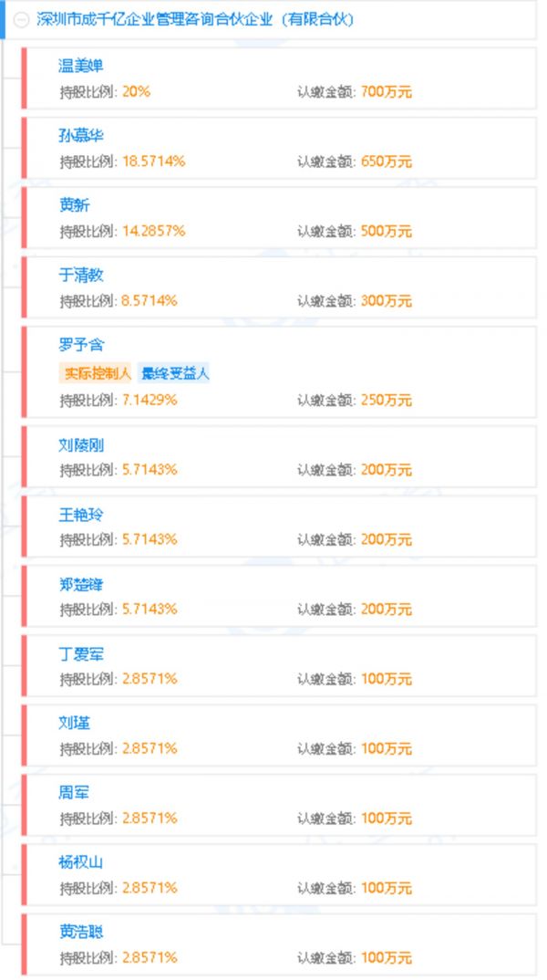This screenshot has height=980, width=547.
Task: Click 罗予含's 250万元 subscribed amount
Action: click(x=387, y=400)
